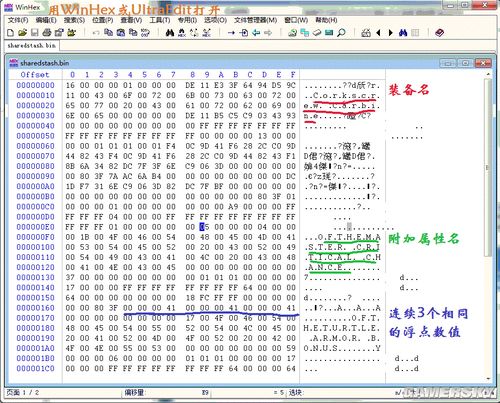Click offset label 000000F0
The width and height of the screenshot is (500, 403).
tap(35, 237)
